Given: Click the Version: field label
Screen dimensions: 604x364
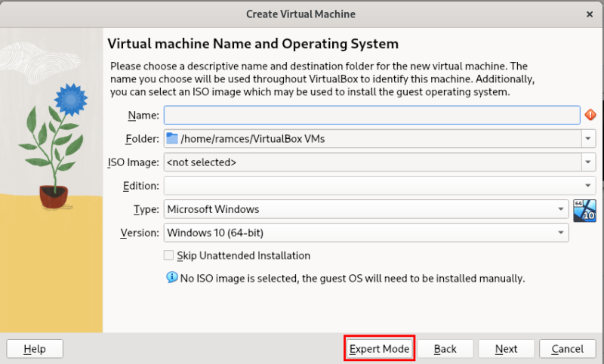Looking at the screenshot, I should pos(140,233).
